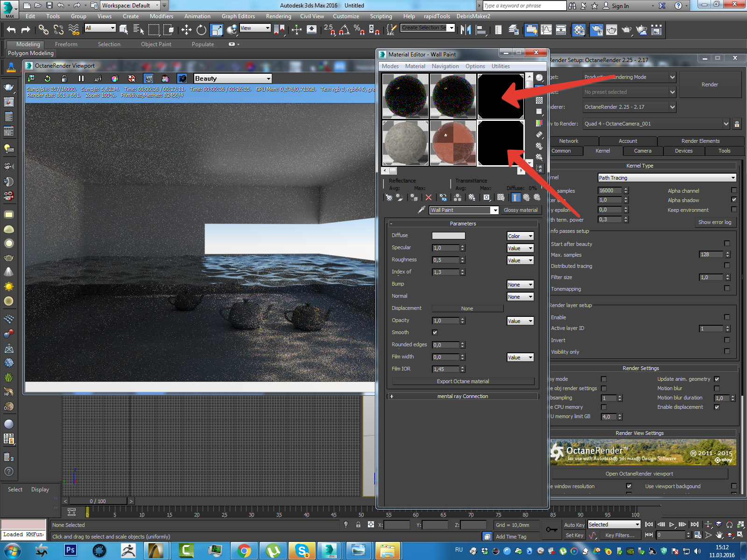Click the Mirror tool icon
The image size is (747, 560).
pyautogui.click(x=465, y=30)
